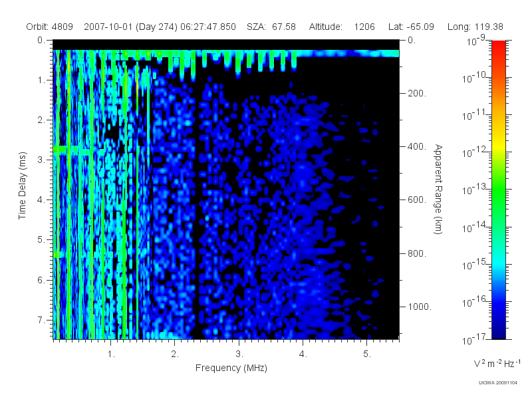
Task: Click the frequency tick label '4.' on x-axis
Action: 303,354
